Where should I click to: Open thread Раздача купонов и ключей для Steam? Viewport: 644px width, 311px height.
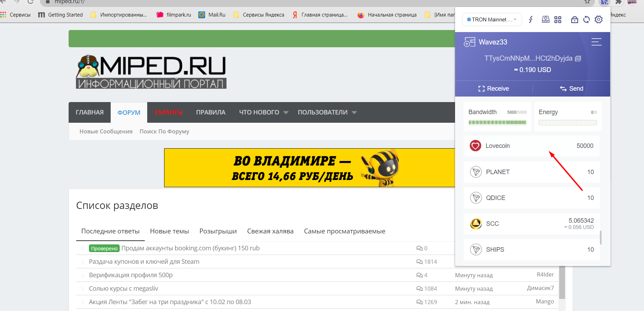(x=144, y=262)
